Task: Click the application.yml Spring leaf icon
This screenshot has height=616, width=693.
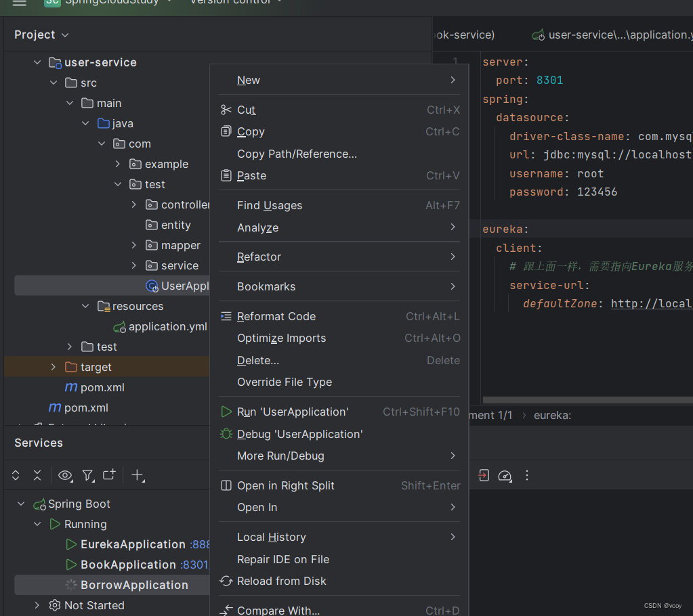Action: [x=119, y=327]
